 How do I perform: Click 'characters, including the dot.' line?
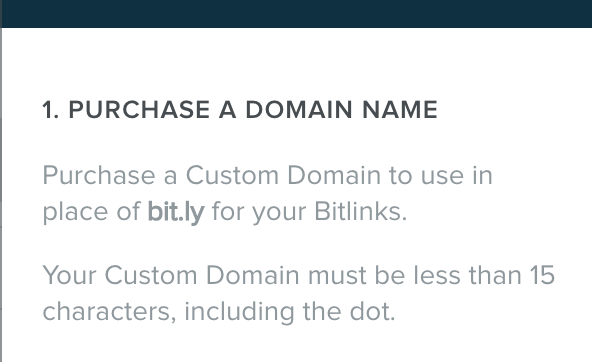coord(219,312)
